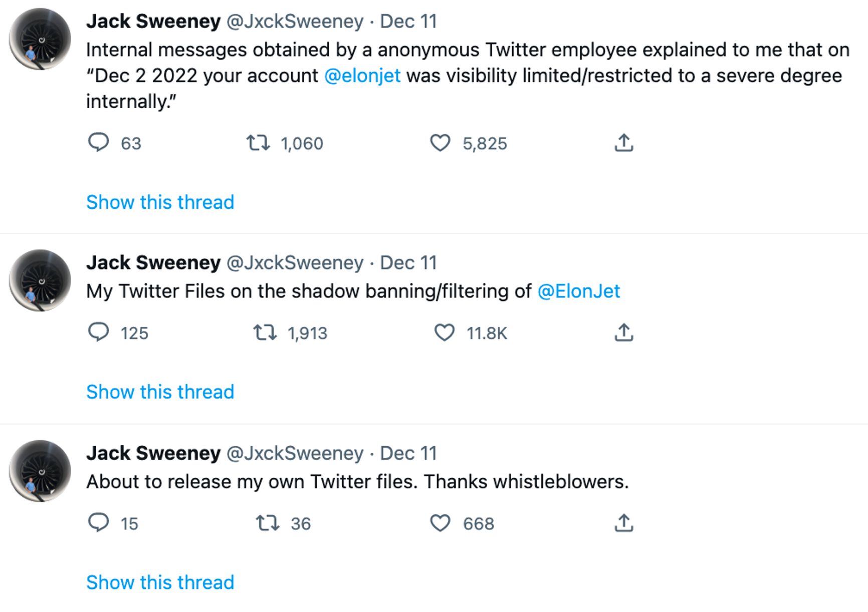Share the whistleblowers tweet
Screen dimensions: 868x612
[623, 523]
